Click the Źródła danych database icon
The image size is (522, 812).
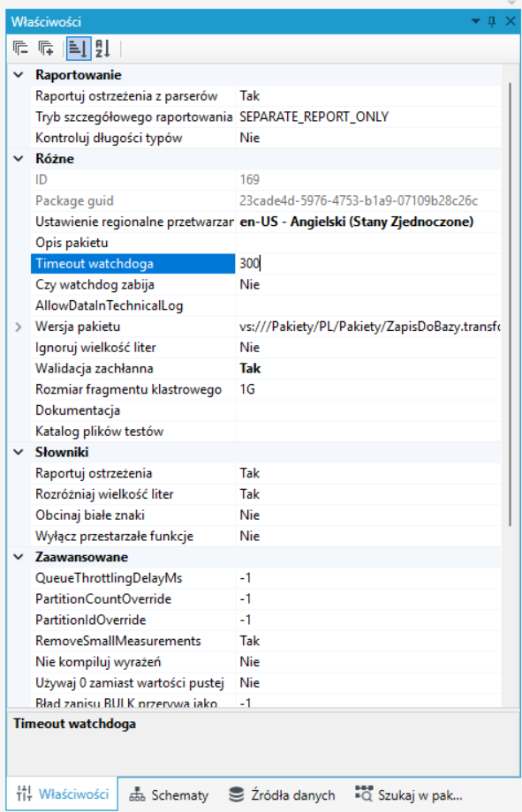[x=237, y=793]
